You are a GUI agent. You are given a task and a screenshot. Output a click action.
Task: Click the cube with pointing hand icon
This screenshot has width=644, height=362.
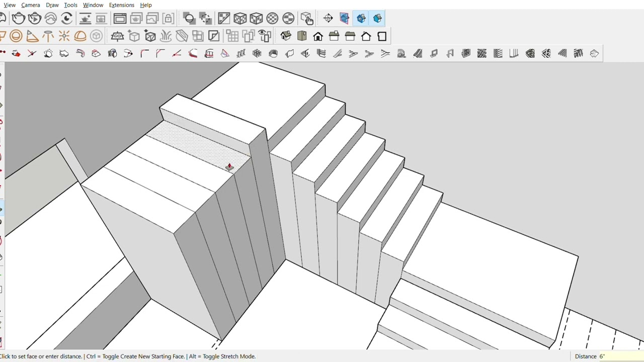click(x=307, y=19)
